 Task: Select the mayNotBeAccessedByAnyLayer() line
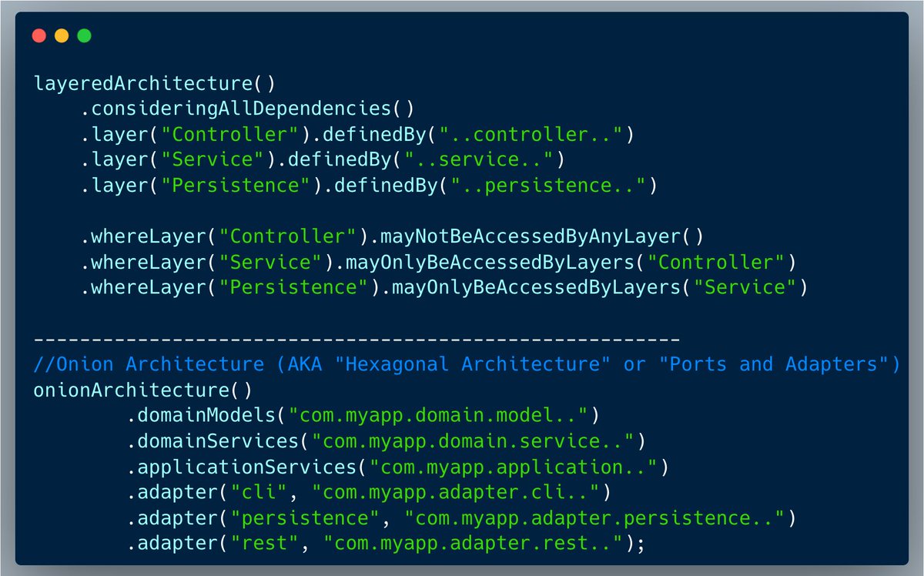(391, 236)
